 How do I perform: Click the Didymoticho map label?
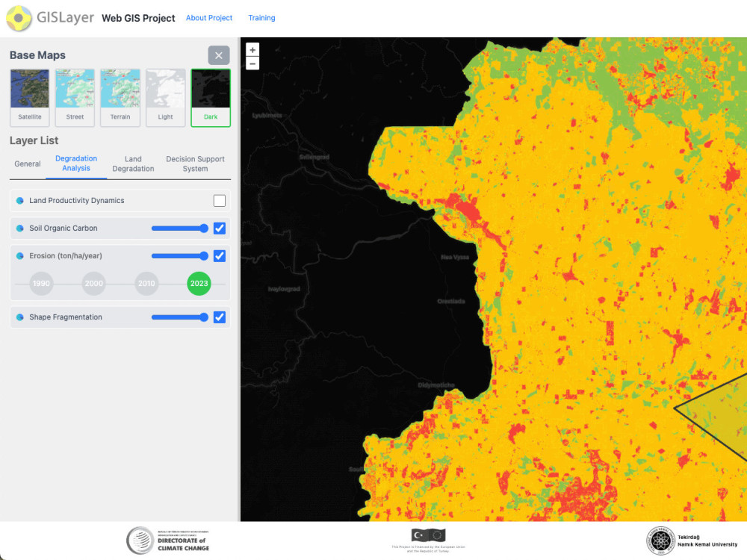click(x=436, y=385)
